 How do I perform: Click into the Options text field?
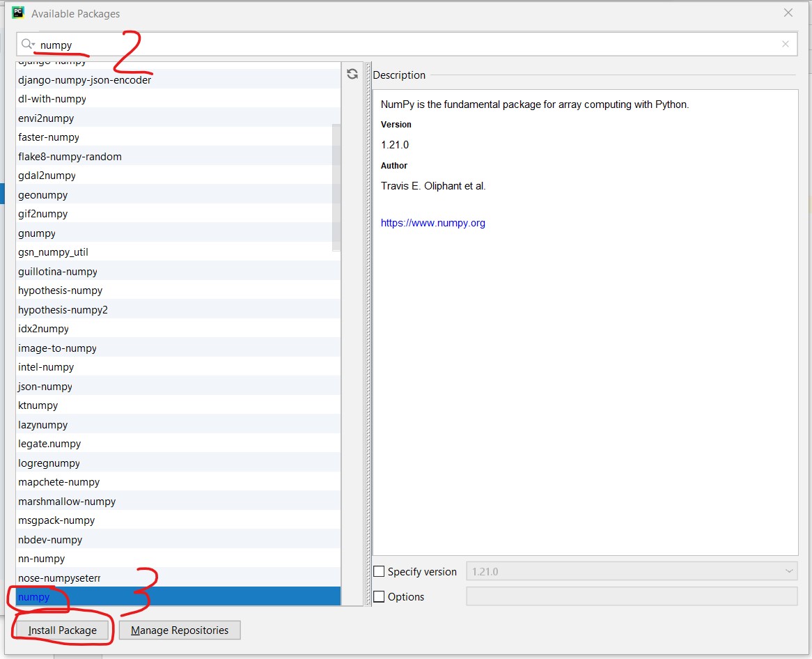click(x=631, y=597)
